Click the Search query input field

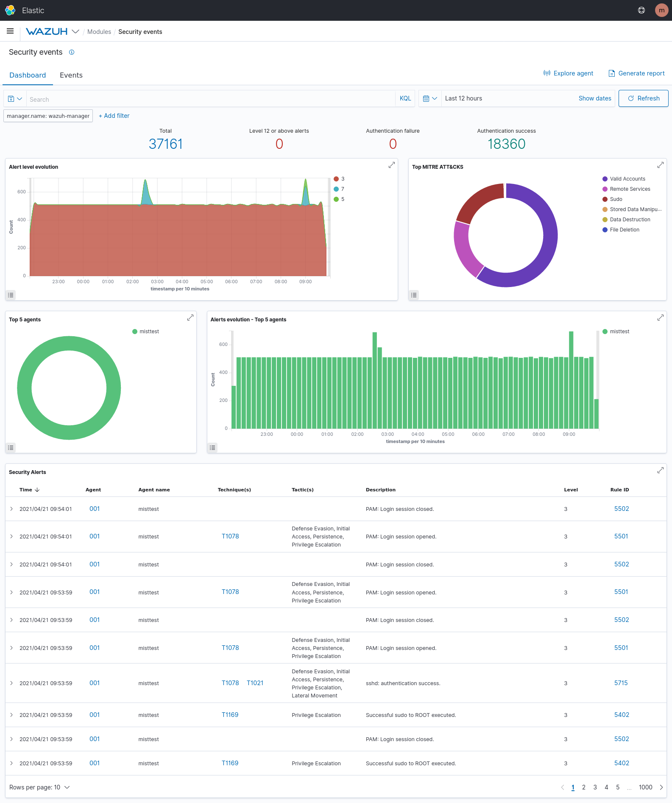tap(211, 99)
